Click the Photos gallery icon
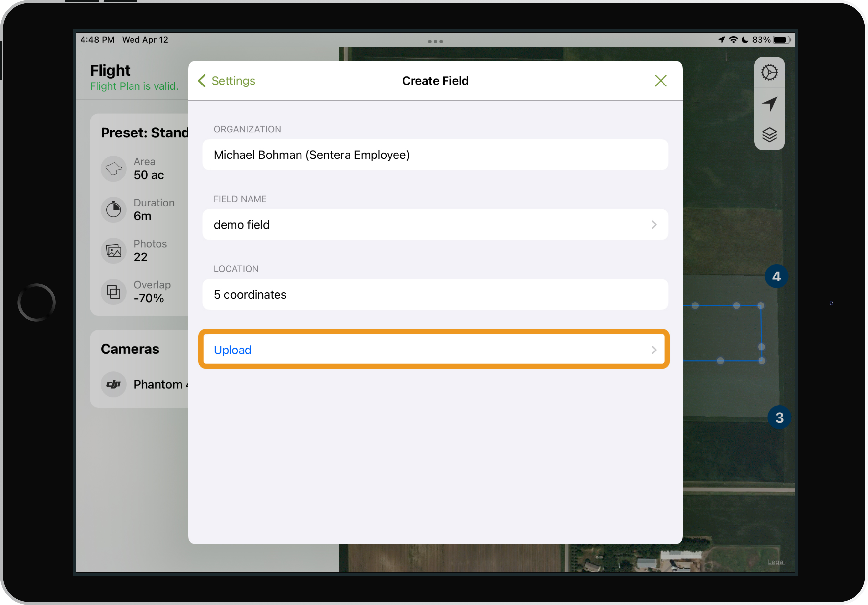868x605 pixels. [113, 250]
